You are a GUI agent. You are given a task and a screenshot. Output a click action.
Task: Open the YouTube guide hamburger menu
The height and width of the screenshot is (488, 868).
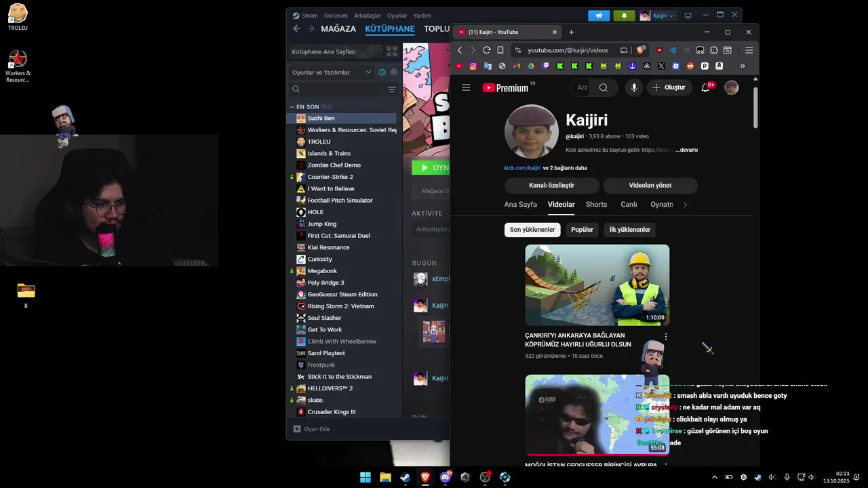[466, 87]
